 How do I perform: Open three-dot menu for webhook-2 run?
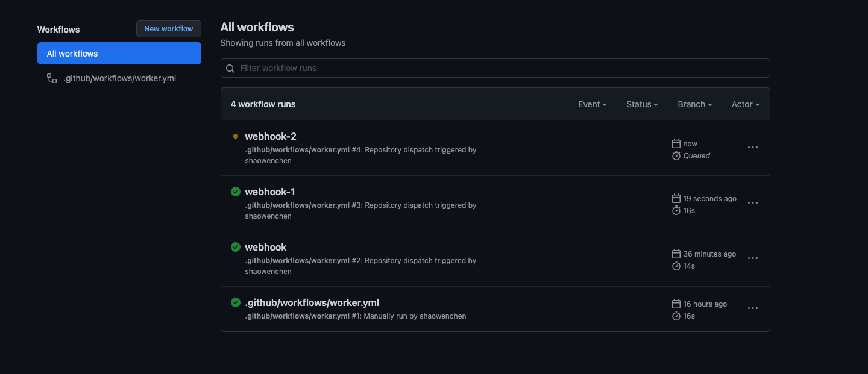point(752,148)
